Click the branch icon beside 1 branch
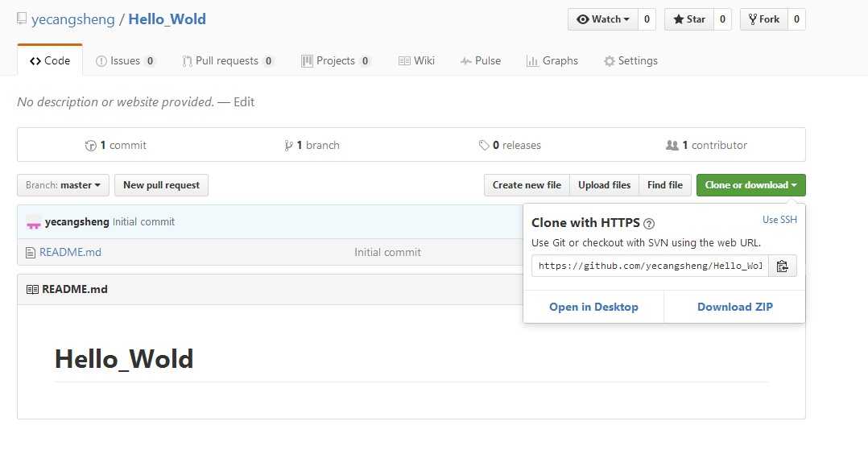868x450 pixels. click(x=288, y=146)
